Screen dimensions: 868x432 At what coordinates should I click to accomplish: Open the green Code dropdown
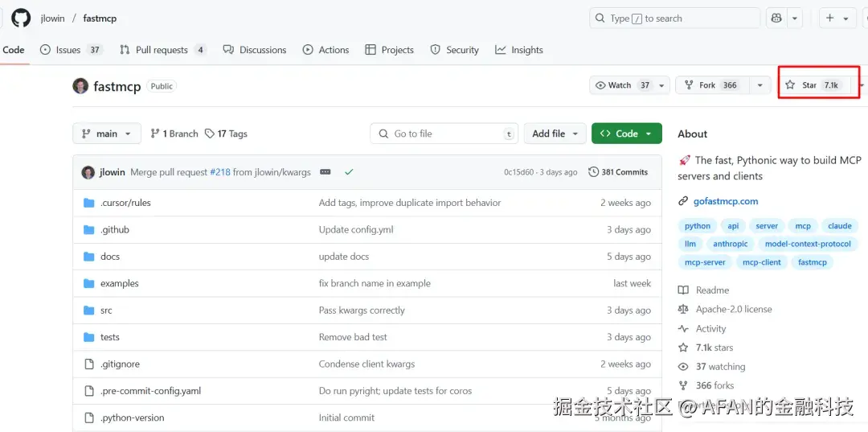(x=627, y=134)
